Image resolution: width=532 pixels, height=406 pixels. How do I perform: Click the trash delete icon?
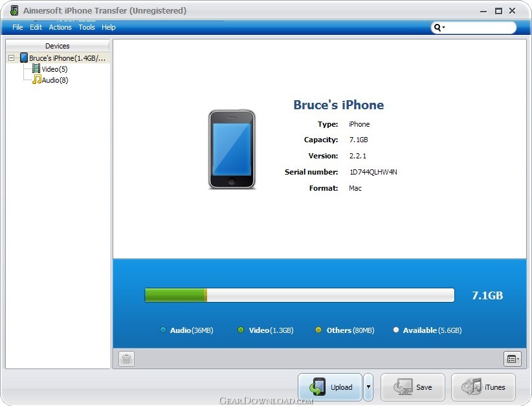tap(127, 359)
